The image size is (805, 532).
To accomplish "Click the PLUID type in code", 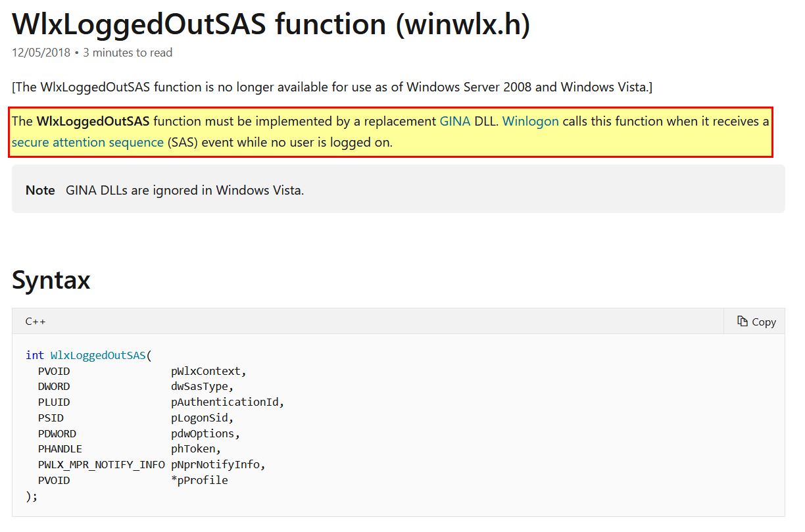I will coord(54,402).
